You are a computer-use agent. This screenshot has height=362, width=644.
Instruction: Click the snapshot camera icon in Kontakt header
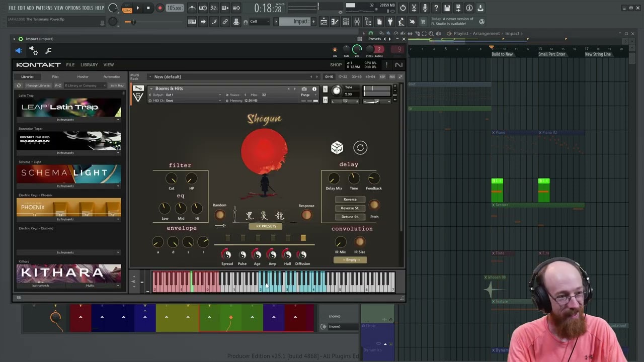point(304,88)
